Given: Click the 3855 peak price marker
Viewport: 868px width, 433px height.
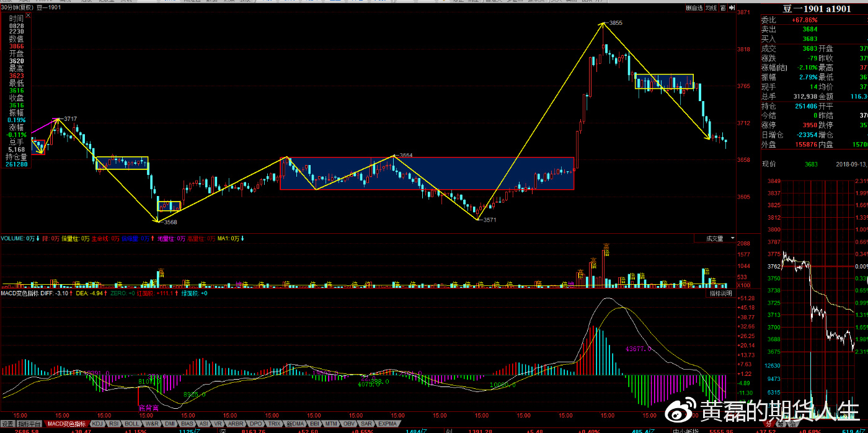Looking at the screenshot, I should point(615,23).
